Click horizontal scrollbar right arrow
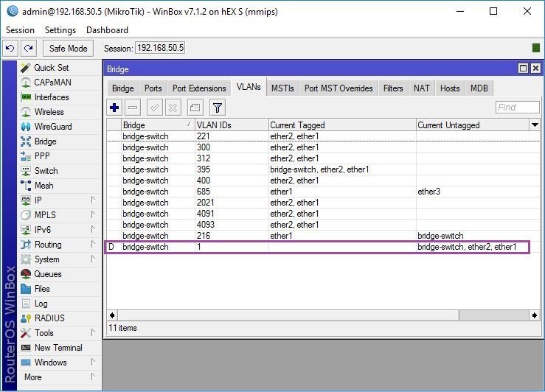 click(534, 315)
